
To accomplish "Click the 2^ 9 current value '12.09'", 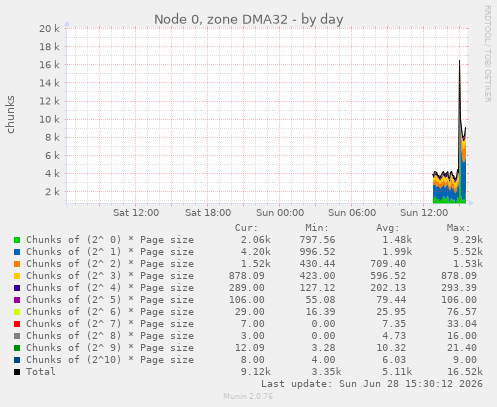I will coord(250,348).
